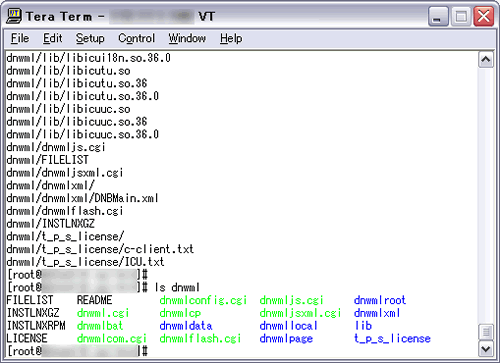Click LICENSE in the ls output
Viewport: 500px width, 363px height.
coord(27,338)
